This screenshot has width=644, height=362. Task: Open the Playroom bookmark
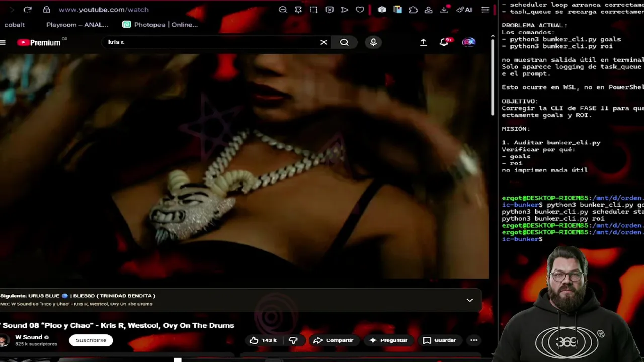tap(77, 24)
